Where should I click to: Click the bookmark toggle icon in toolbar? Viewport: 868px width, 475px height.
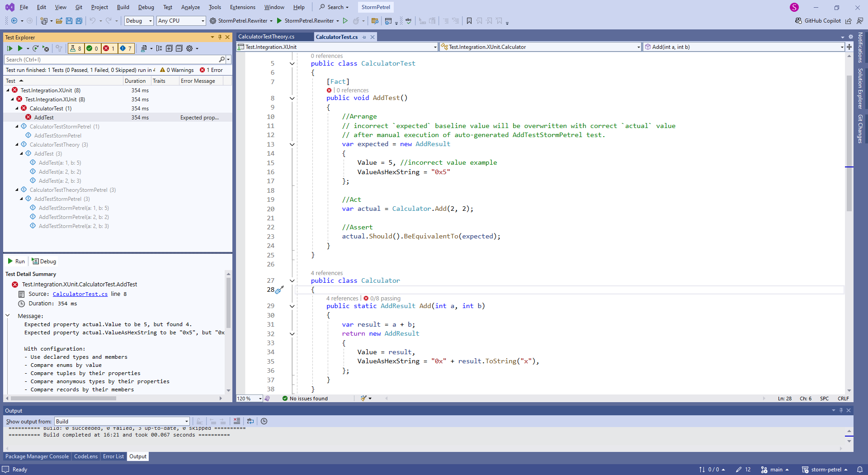(x=469, y=21)
